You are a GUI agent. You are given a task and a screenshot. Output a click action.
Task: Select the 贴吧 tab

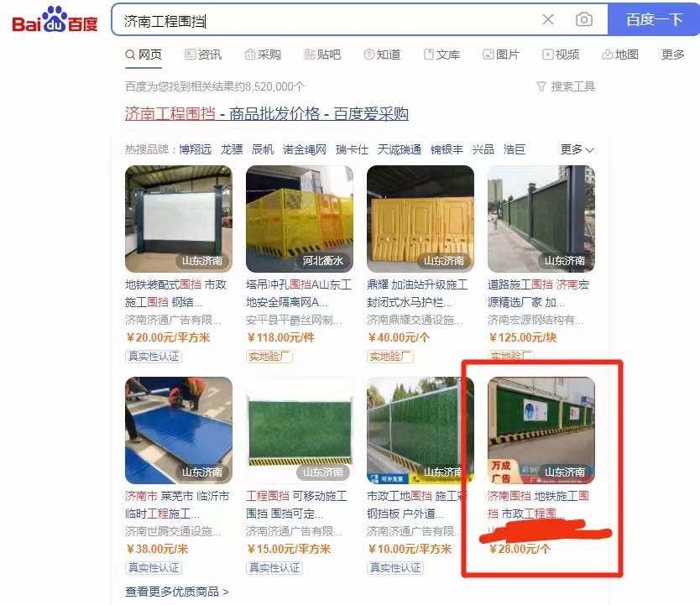tap(322, 55)
